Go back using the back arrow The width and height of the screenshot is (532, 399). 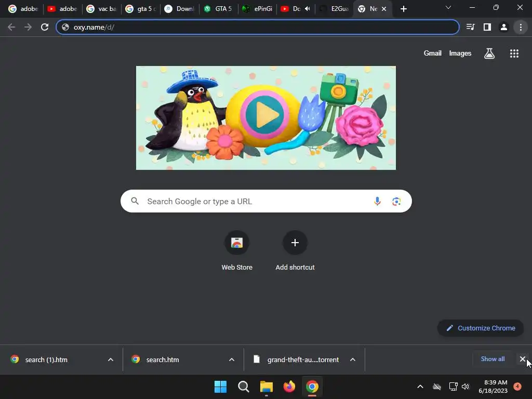coord(11,27)
